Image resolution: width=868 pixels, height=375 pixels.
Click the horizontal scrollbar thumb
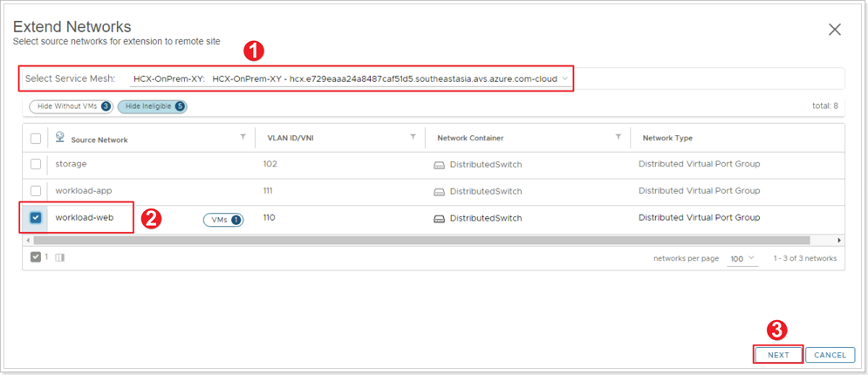(422, 241)
